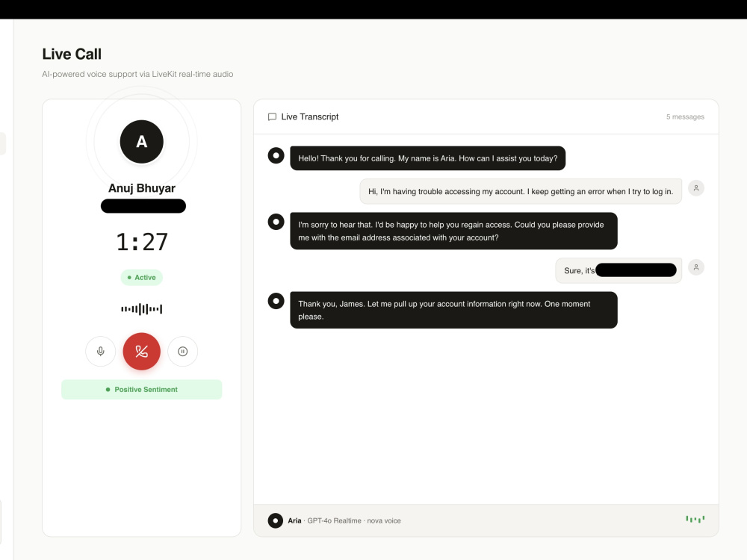Click the AI-powered voice support subtitle
747x560 pixels.
pyautogui.click(x=137, y=74)
